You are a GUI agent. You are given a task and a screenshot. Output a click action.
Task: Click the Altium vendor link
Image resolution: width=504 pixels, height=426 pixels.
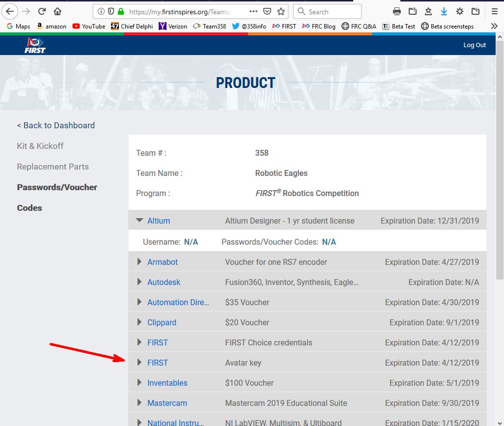click(x=159, y=221)
